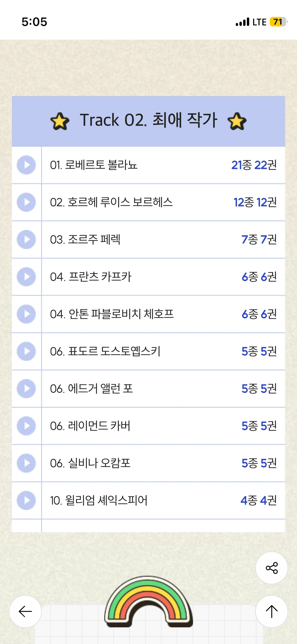Open the 12종 12권 count link
297x644 pixels.
[x=255, y=202]
